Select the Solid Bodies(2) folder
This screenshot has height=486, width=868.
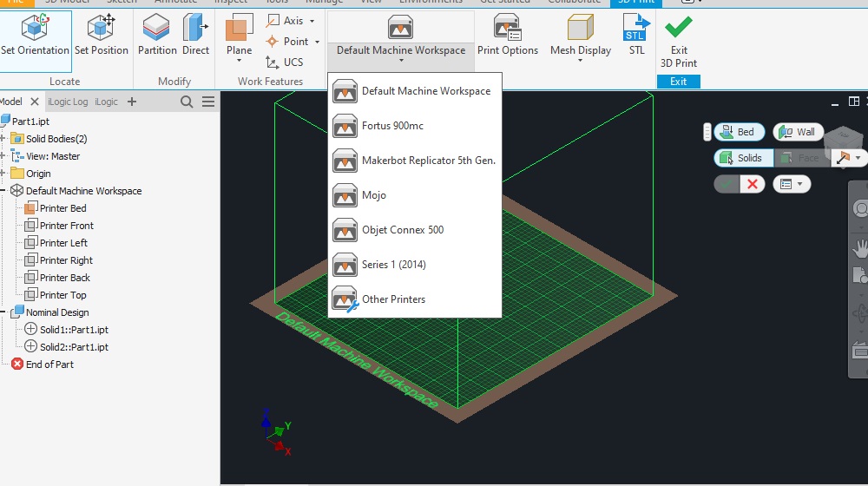pyautogui.click(x=56, y=139)
